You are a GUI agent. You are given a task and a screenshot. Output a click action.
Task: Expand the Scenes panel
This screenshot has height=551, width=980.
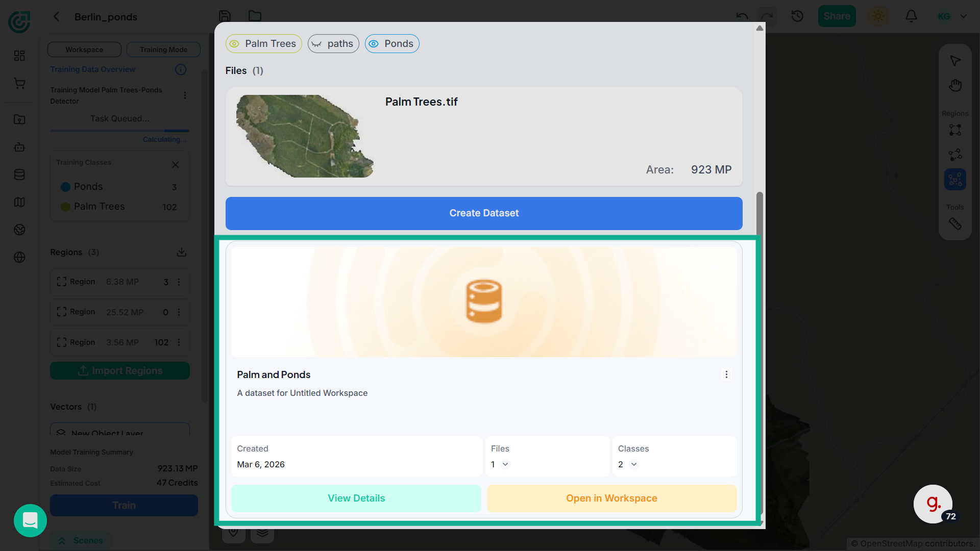tap(81, 540)
